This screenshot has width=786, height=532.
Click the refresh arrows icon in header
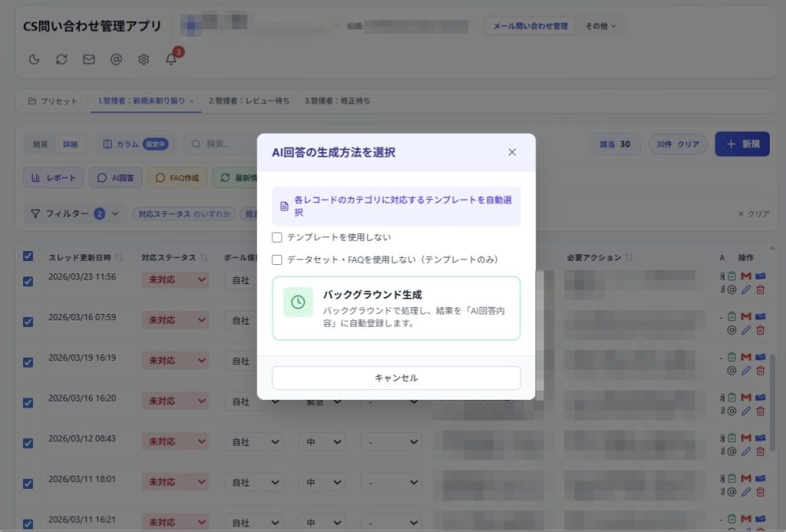click(x=61, y=59)
